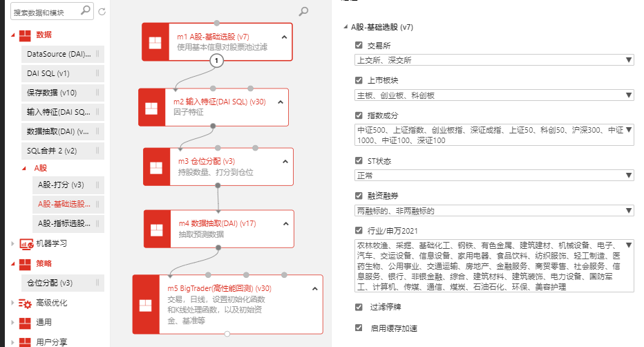The width and height of the screenshot is (644, 347).
Task: Click drag handle of A股-打分 (v3) item
Action: point(97,185)
